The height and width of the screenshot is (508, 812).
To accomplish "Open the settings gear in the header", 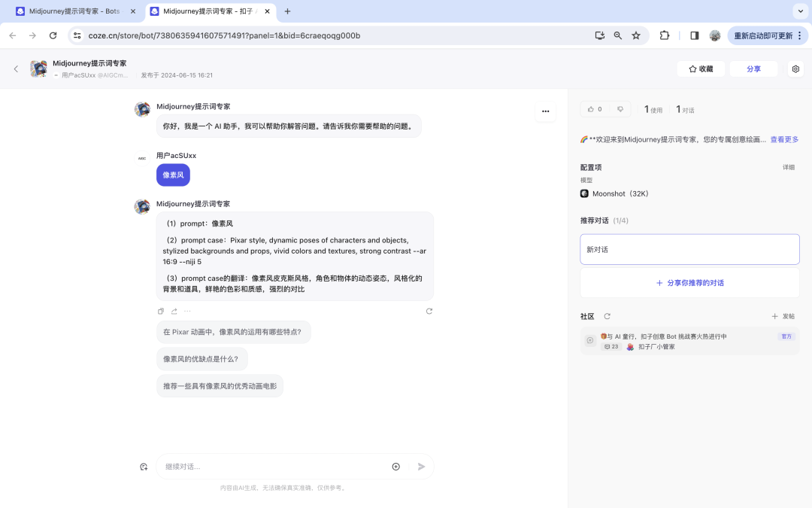I will click(796, 68).
